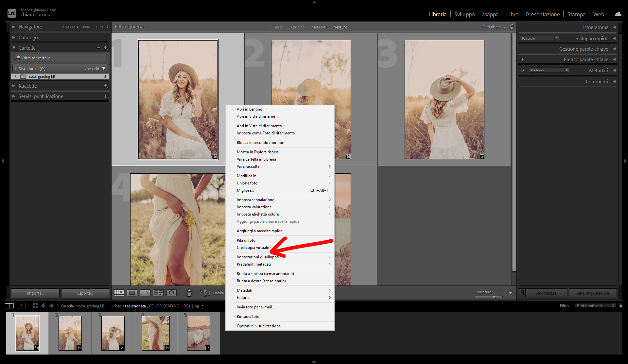
Task: Open Compare view (X|Y) icon
Action: (x=145, y=293)
